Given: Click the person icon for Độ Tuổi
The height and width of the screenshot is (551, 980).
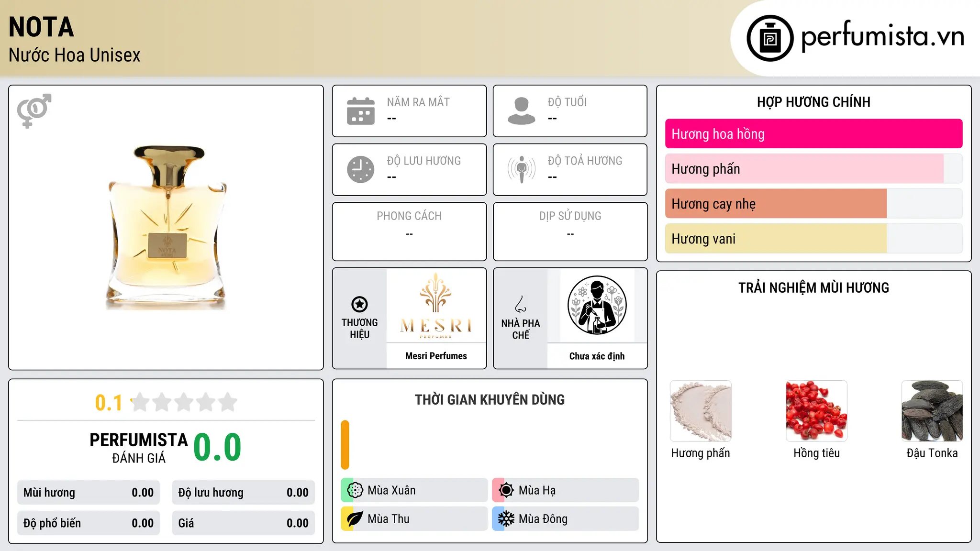Looking at the screenshot, I should coord(522,111).
